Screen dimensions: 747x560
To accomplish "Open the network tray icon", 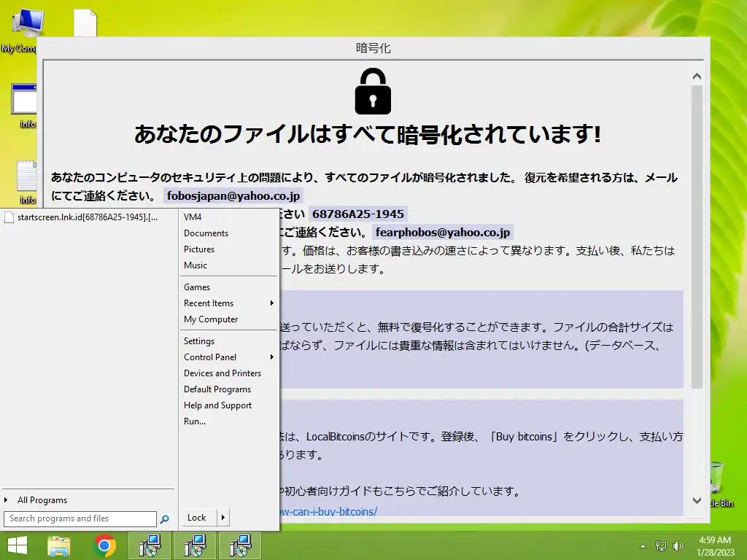I will (661, 546).
